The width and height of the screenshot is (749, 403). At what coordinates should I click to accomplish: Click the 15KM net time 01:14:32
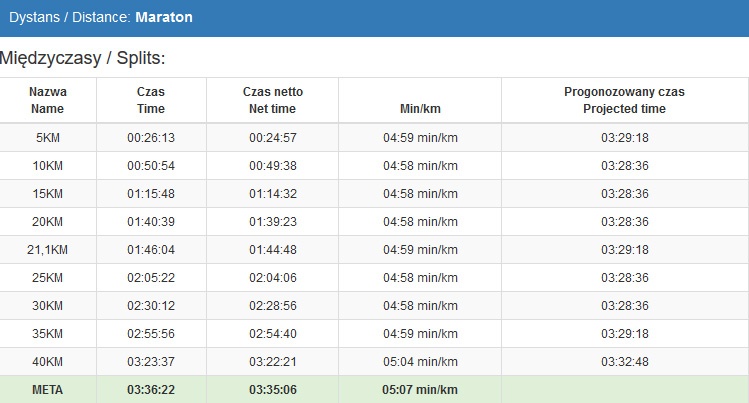pos(272,194)
